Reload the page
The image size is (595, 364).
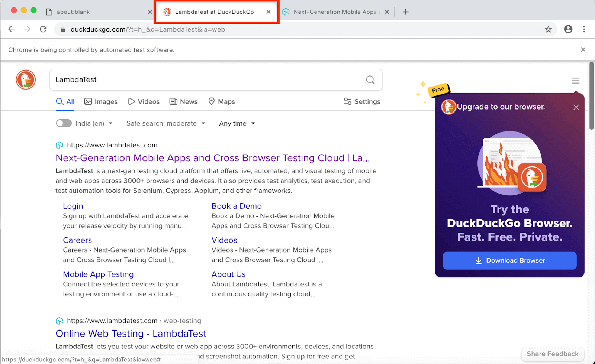pyautogui.click(x=43, y=29)
